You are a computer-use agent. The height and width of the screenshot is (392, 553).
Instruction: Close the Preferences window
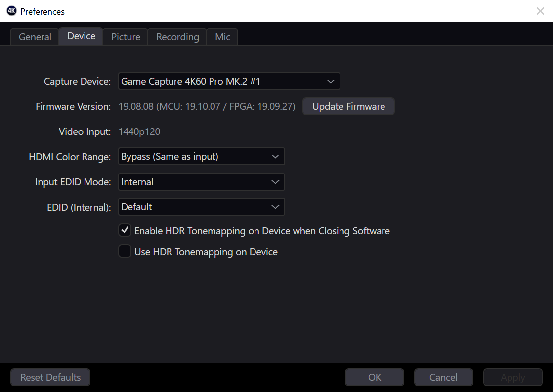[x=540, y=11]
